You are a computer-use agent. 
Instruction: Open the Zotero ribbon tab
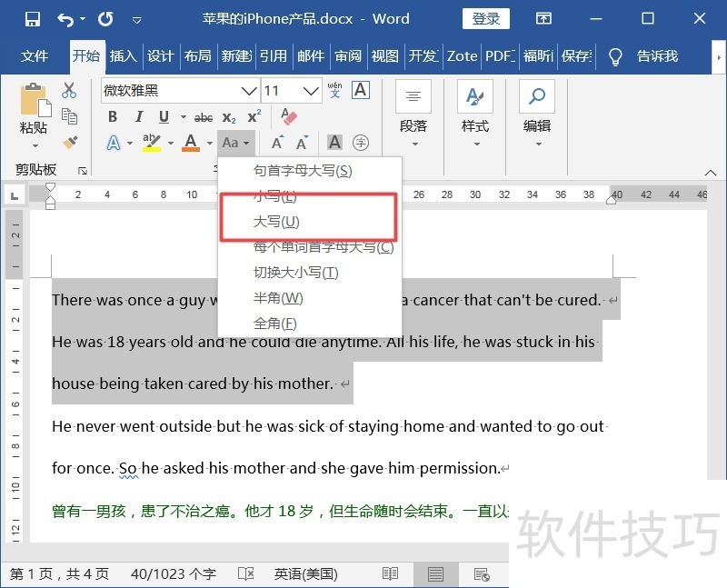pyautogui.click(x=462, y=56)
